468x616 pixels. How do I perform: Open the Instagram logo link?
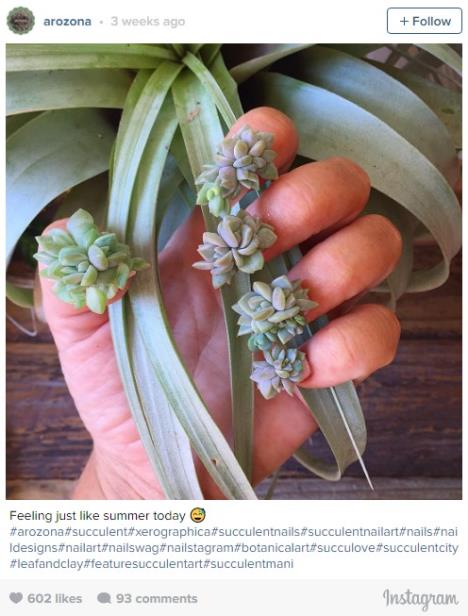[420, 599]
